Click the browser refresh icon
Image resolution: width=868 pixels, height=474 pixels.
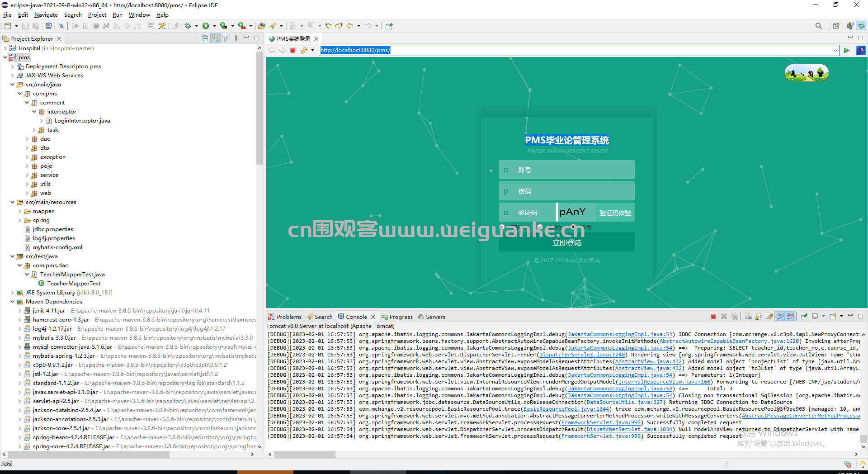(x=304, y=50)
